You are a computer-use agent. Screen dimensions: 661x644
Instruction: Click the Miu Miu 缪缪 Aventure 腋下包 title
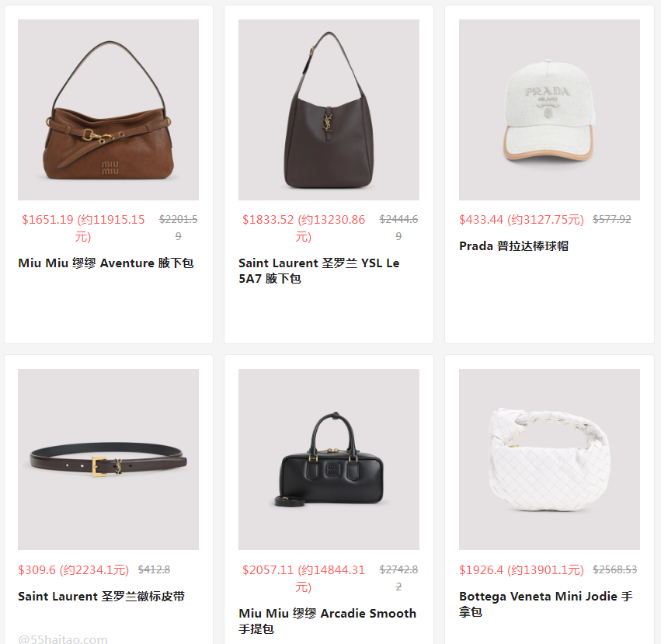tap(106, 263)
